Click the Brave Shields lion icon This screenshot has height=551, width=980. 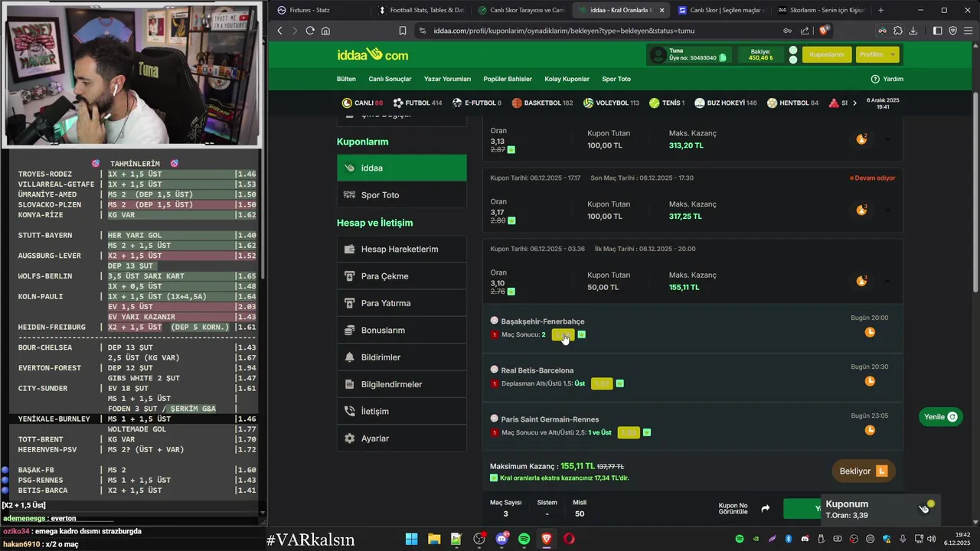pos(824,31)
